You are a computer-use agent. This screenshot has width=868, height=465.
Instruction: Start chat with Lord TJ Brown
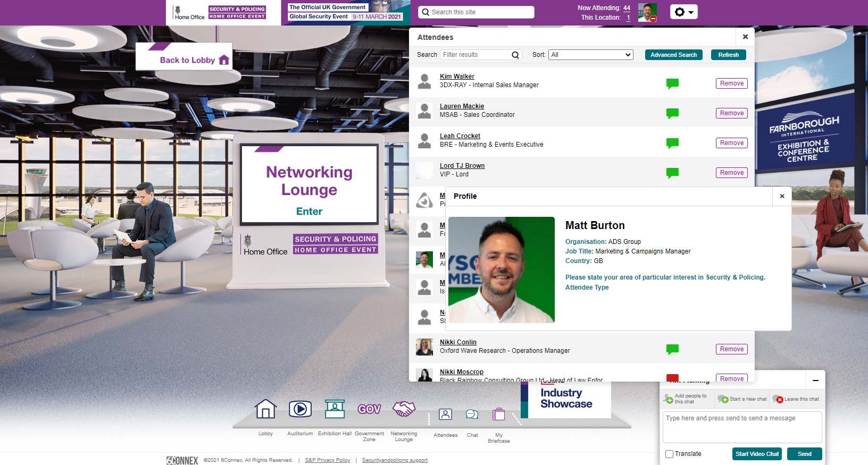[672, 173]
